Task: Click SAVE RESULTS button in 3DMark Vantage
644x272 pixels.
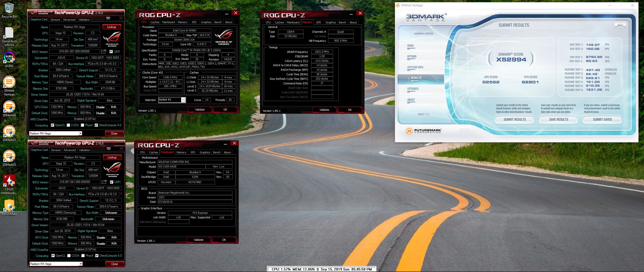Action: [558, 119]
